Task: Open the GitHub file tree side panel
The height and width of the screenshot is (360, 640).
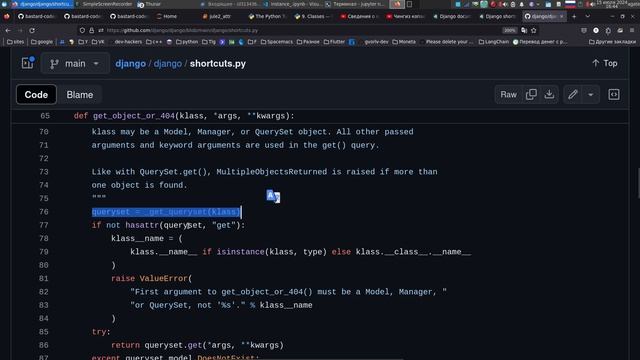Action: (x=27, y=63)
